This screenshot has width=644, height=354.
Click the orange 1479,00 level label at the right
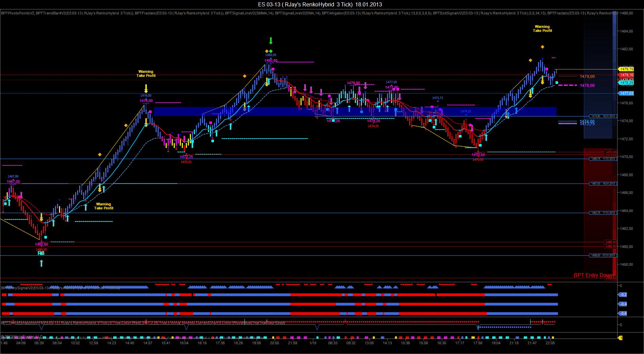[x=587, y=77]
